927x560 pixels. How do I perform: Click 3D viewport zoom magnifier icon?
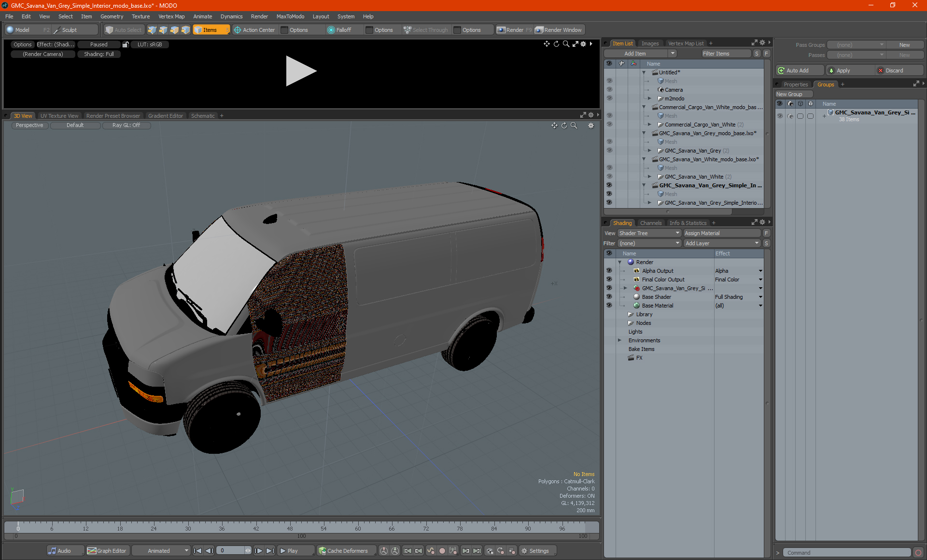pyautogui.click(x=574, y=126)
